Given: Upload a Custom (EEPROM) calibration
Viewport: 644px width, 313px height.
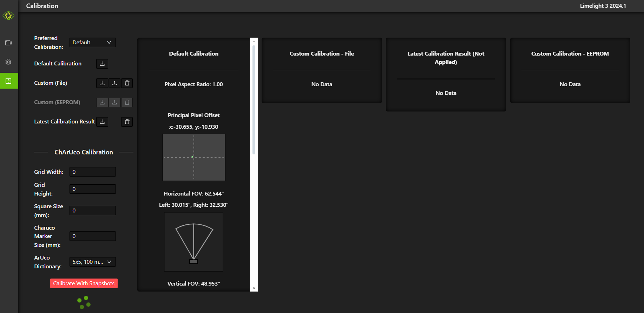Looking at the screenshot, I should pyautogui.click(x=114, y=102).
